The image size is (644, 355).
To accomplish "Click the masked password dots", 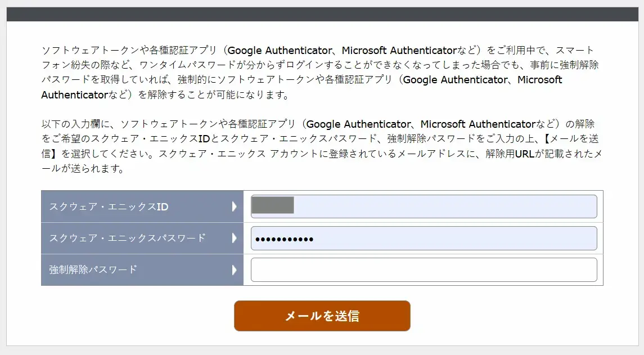I will coord(284,239).
